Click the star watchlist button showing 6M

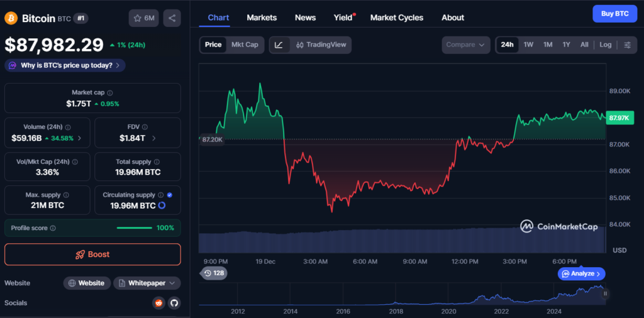pos(143,18)
